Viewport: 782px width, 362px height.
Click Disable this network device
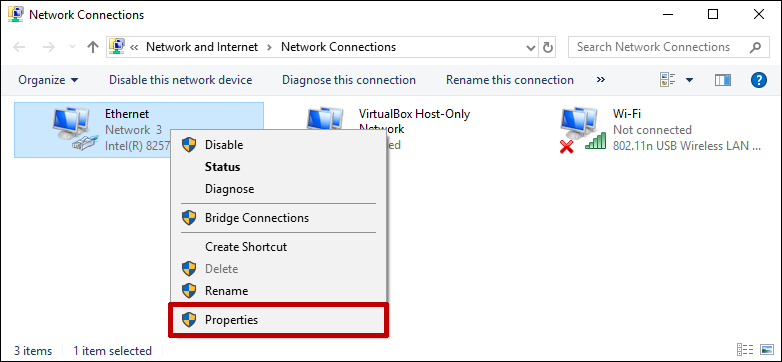tap(181, 80)
